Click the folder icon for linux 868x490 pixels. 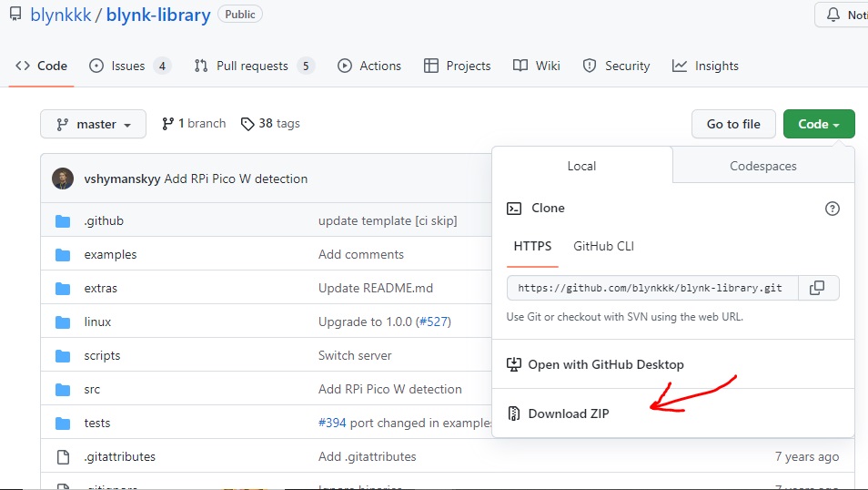pos(63,322)
